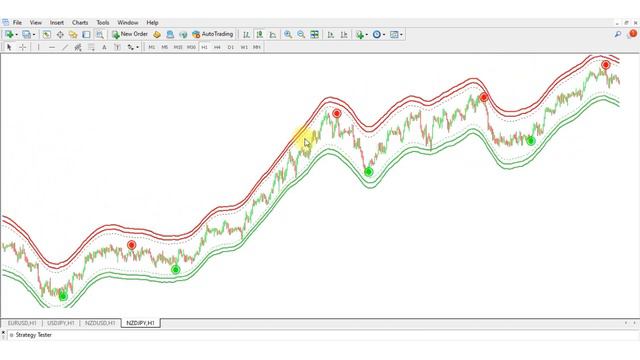The image size is (640, 360).
Task: Click the blue monitor icon next to MetaEditor
Action: click(x=170, y=35)
